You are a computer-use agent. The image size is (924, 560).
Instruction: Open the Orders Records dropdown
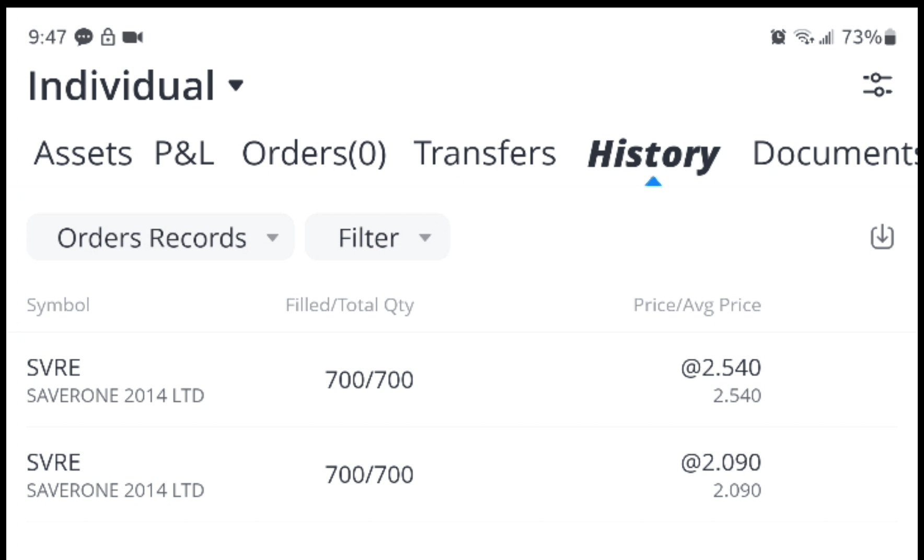click(160, 238)
